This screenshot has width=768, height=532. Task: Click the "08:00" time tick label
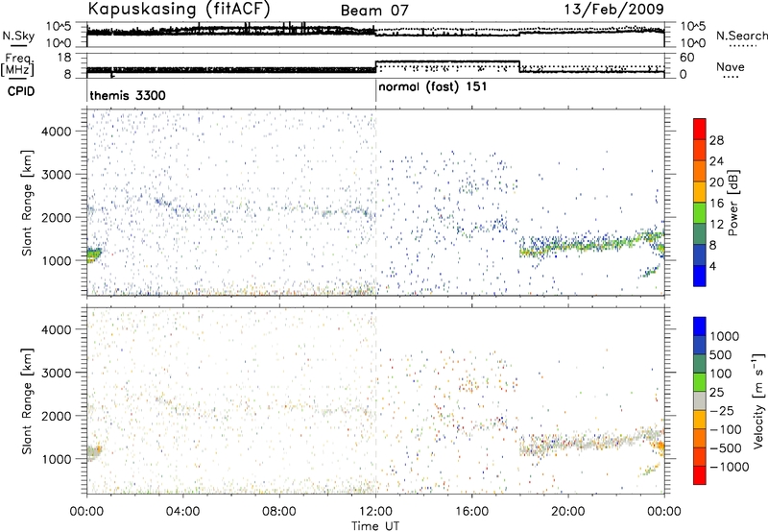click(x=279, y=512)
